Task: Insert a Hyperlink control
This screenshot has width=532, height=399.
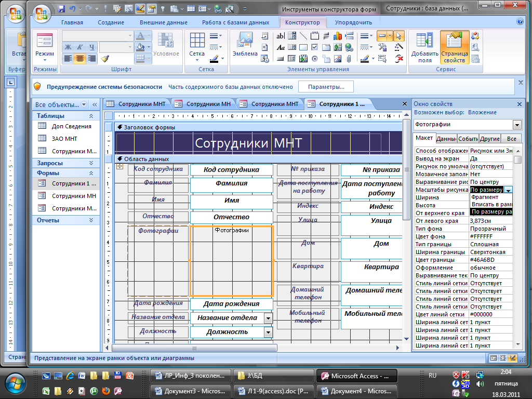Action: [x=349, y=47]
